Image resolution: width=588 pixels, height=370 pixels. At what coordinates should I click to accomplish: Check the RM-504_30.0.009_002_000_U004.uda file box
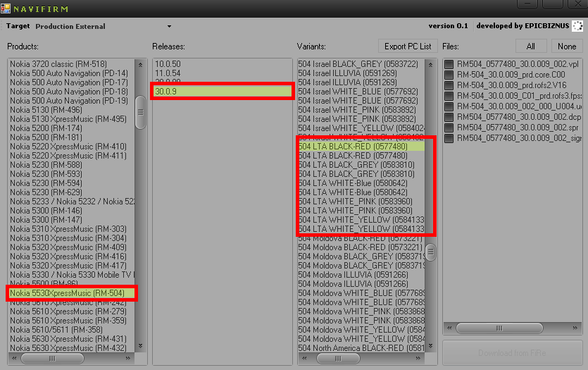(x=449, y=106)
